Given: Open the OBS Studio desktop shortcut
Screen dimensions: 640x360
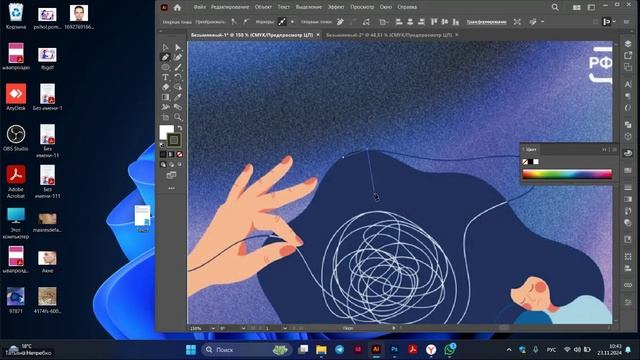Looking at the screenshot, I should pyautogui.click(x=16, y=138).
